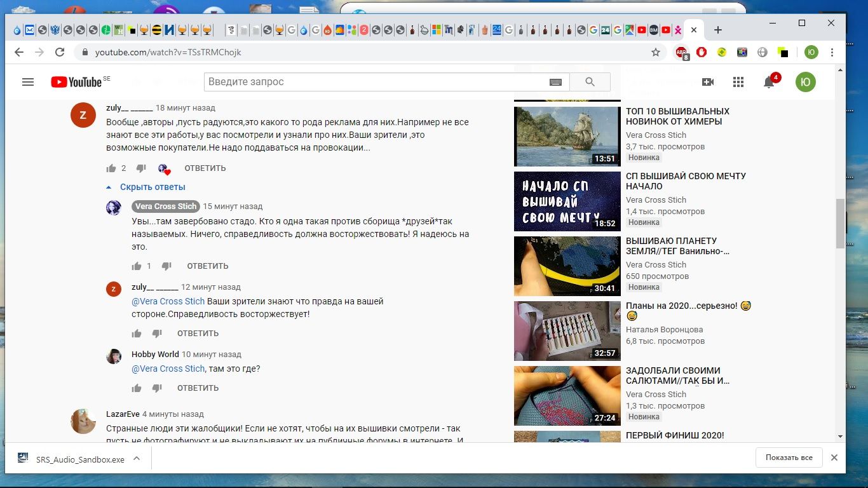Click the page's vertical scrollbar thumb

click(840, 222)
